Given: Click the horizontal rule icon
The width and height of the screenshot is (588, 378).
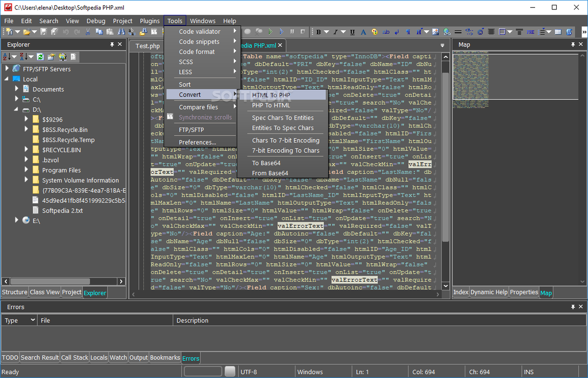Looking at the screenshot, I should coord(458,32).
